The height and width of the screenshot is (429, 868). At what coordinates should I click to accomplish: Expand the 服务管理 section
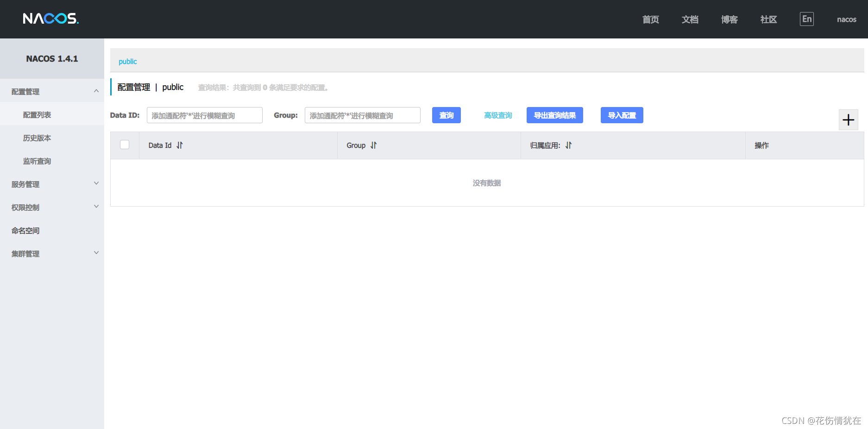point(52,184)
